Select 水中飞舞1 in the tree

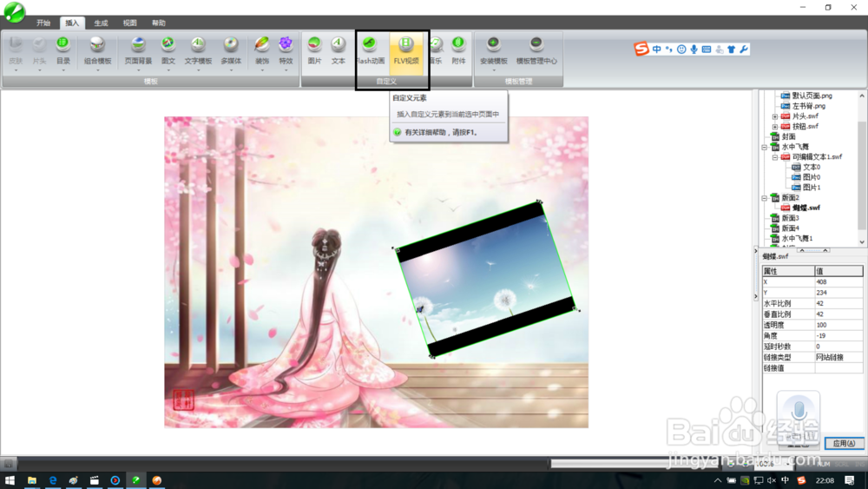(x=797, y=239)
